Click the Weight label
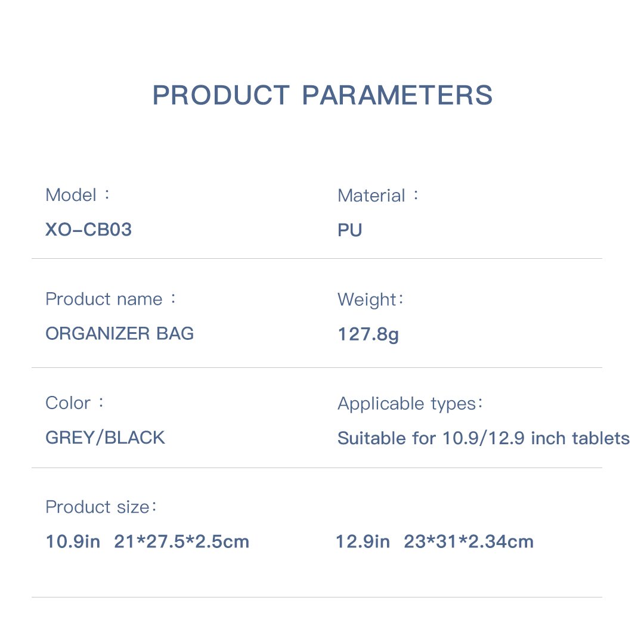 [366, 299]
